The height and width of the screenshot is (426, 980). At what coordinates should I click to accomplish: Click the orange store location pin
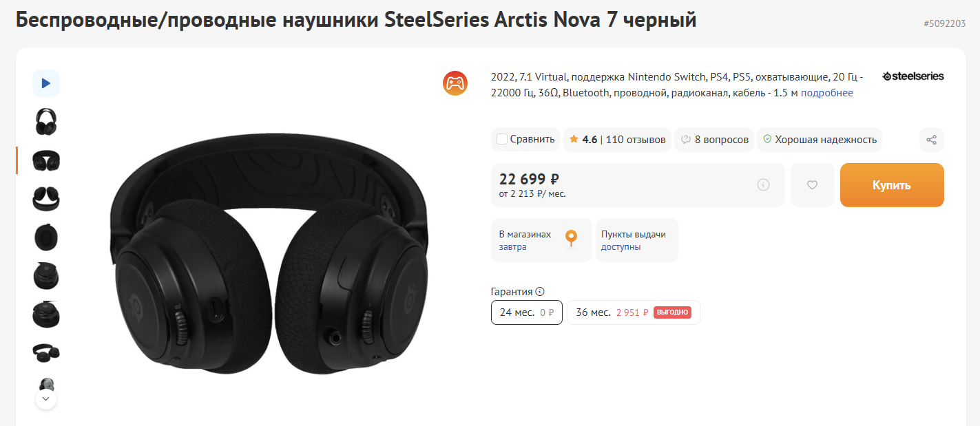pos(571,239)
